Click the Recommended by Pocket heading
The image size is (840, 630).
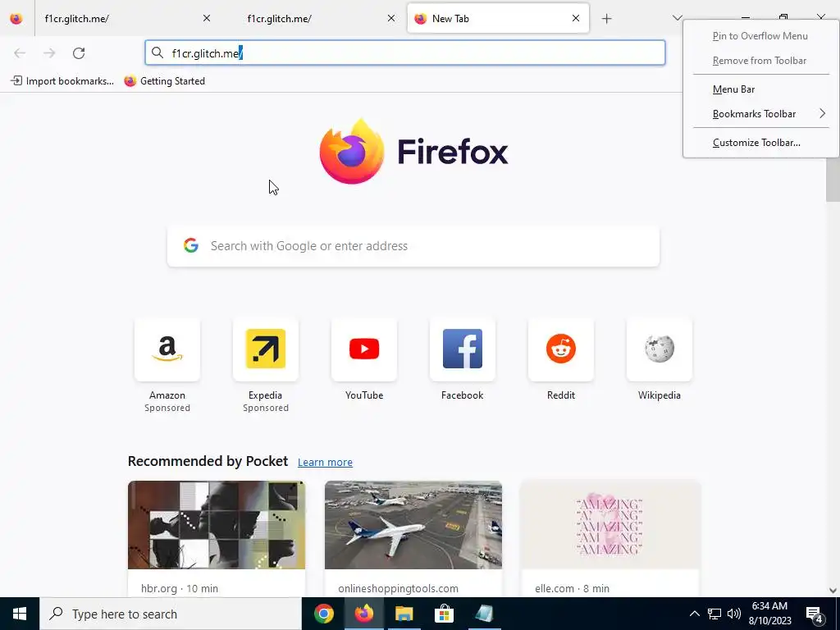tap(208, 461)
